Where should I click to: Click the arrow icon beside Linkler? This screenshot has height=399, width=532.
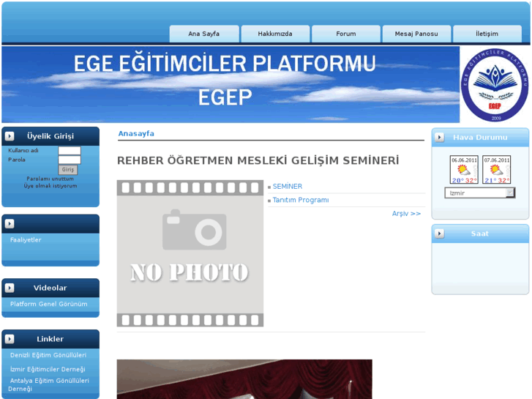[x=10, y=339]
